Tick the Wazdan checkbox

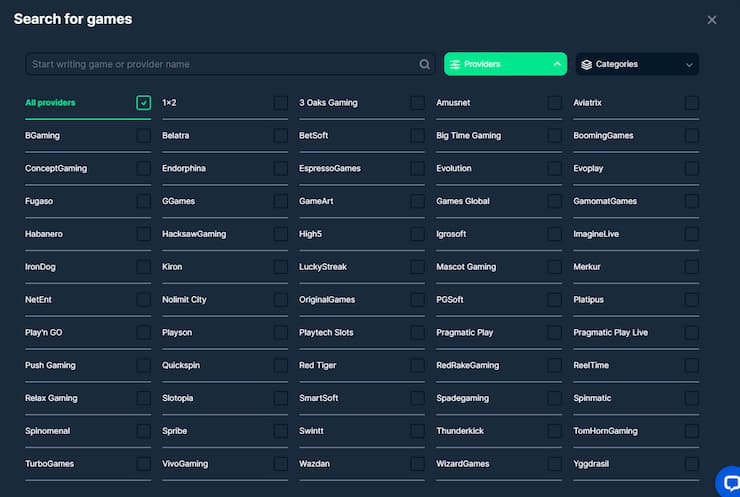(418, 463)
